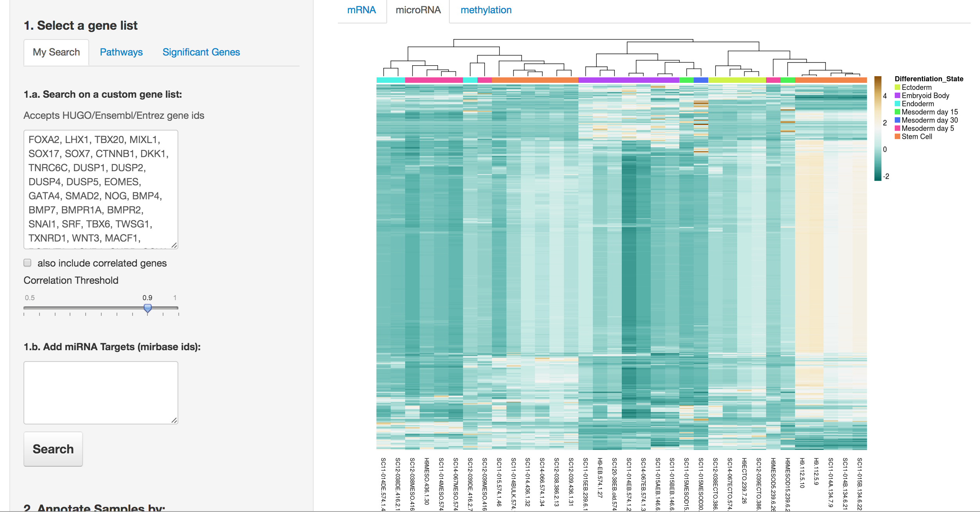Click the 0.5 slider minimum label

(x=30, y=298)
